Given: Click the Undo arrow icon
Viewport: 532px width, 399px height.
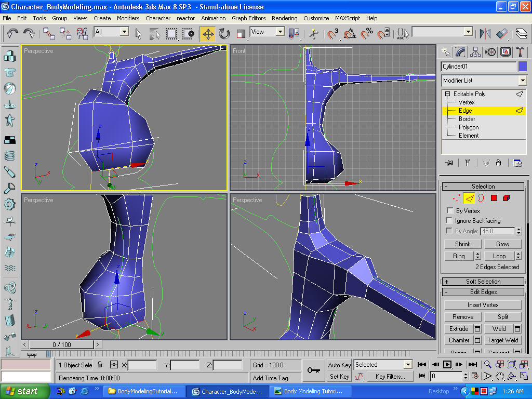Looking at the screenshot, I should click(x=12, y=34).
